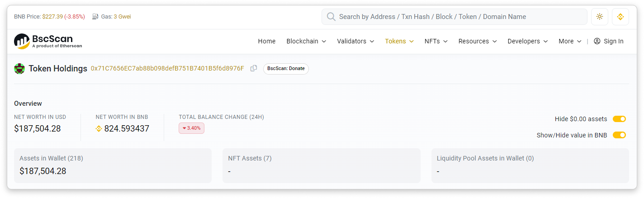
Task: Open the Validators dropdown menu
Action: pos(355,41)
